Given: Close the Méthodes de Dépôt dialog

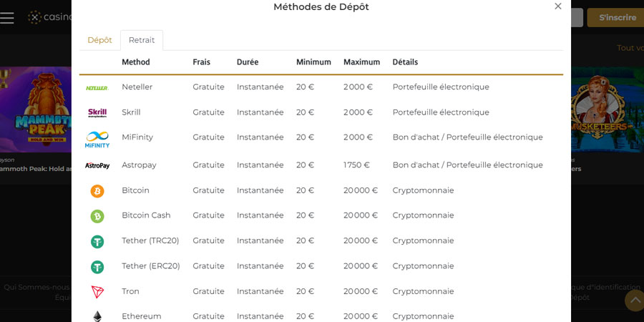Looking at the screenshot, I should (557, 6).
